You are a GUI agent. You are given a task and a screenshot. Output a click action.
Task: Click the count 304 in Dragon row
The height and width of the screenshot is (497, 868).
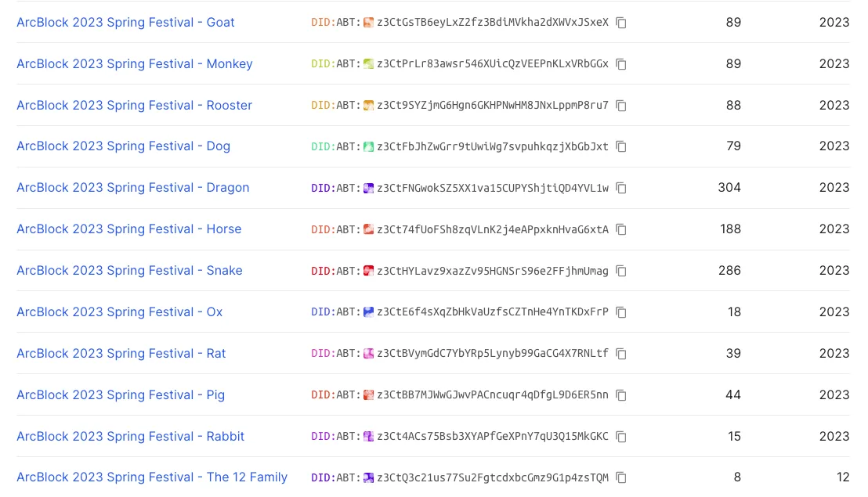point(729,187)
